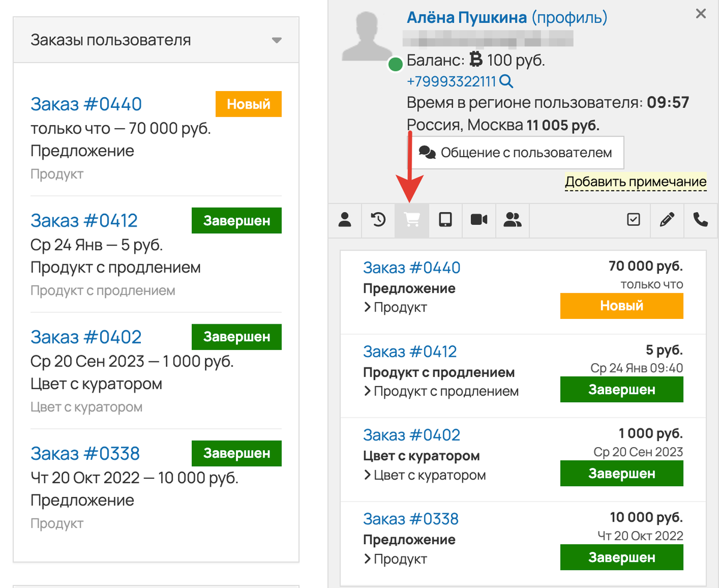719x588 pixels.
Task: Click 'Ср 20 Сен 2023 — 1 000 руб.' text
Action: [132, 361]
